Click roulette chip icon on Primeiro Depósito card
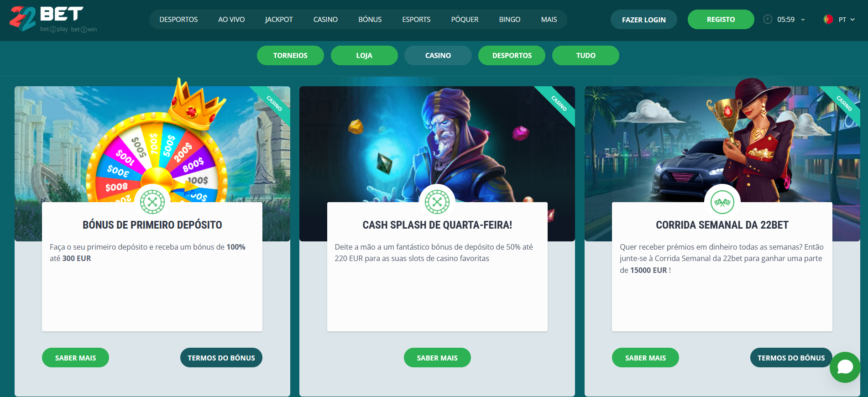The height and width of the screenshot is (397, 868). coord(152,202)
